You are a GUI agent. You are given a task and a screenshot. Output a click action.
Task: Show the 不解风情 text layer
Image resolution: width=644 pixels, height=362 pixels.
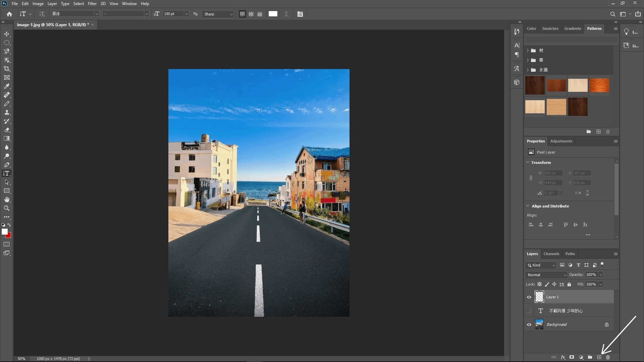(529, 311)
